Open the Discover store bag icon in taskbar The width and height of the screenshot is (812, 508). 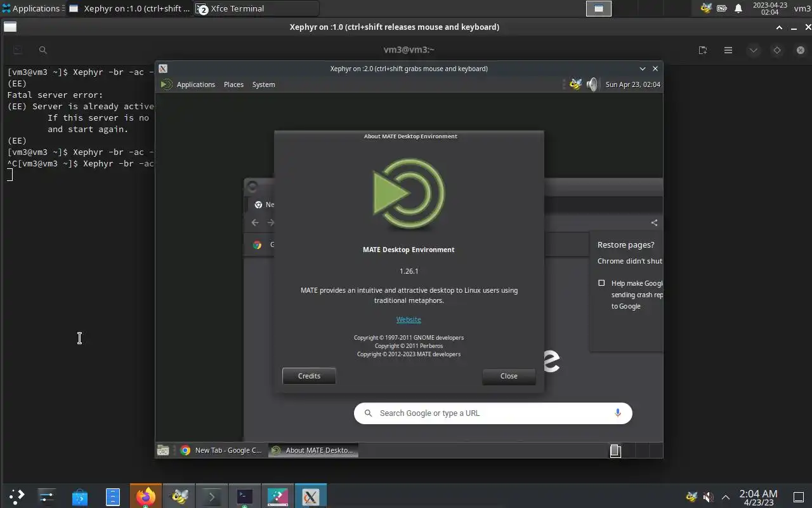(79, 497)
